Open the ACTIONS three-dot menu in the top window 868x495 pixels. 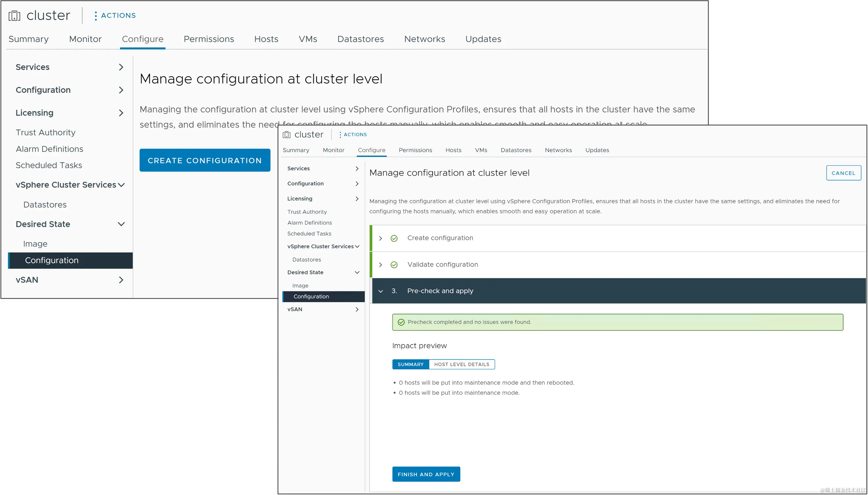tap(96, 15)
